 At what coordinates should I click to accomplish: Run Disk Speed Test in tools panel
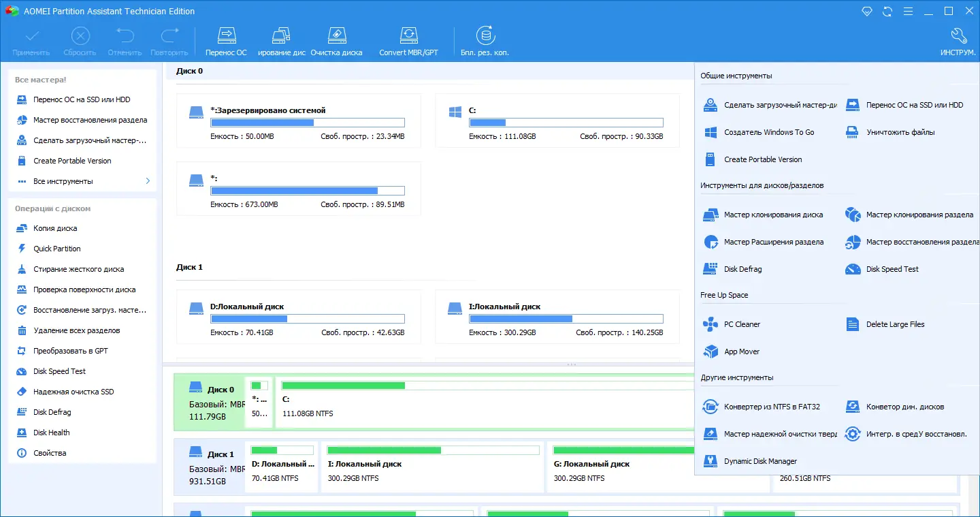[x=882, y=269]
